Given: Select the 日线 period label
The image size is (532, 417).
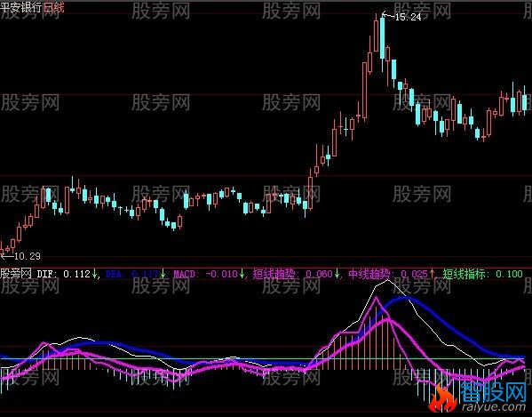Looking at the screenshot, I should coord(53,7).
